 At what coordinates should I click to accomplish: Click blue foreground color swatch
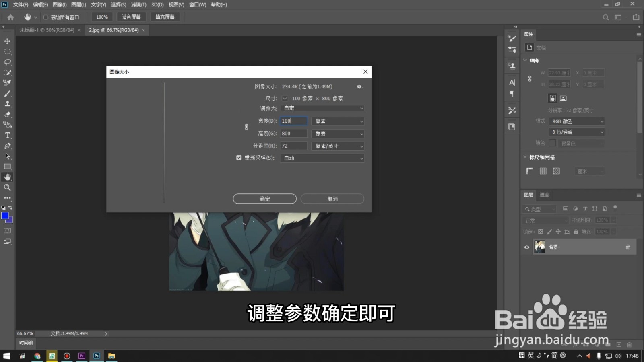coord(5,216)
